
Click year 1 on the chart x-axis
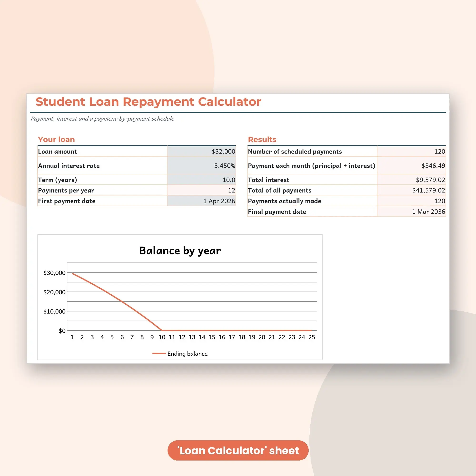point(72,337)
